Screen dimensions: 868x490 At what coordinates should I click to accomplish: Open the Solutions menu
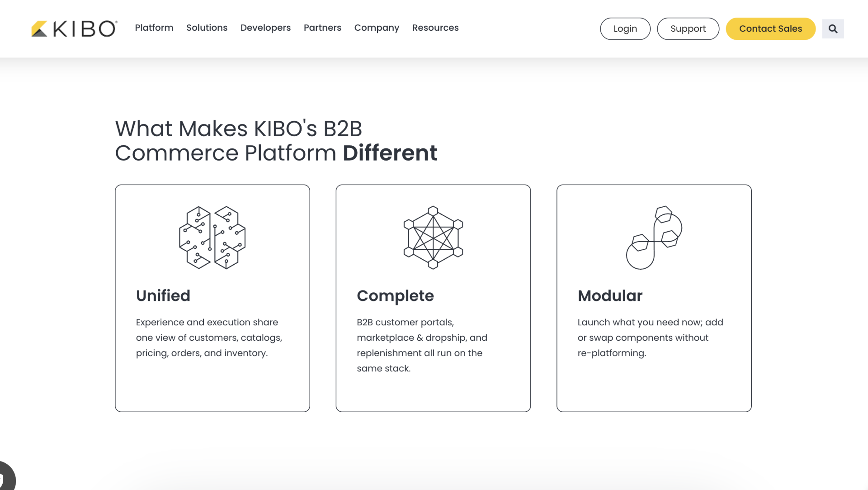[x=207, y=28]
